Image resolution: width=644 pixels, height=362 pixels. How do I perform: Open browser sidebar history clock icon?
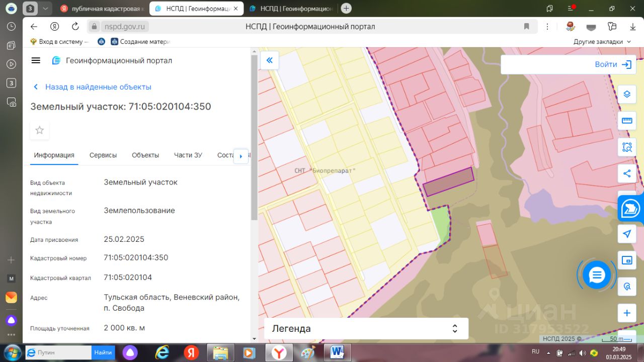11,27
